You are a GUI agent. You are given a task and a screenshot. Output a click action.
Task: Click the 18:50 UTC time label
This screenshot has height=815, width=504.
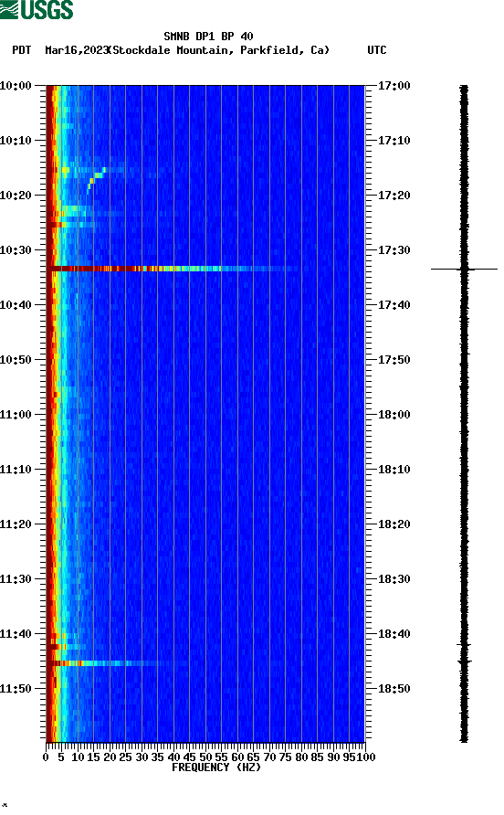click(x=394, y=689)
